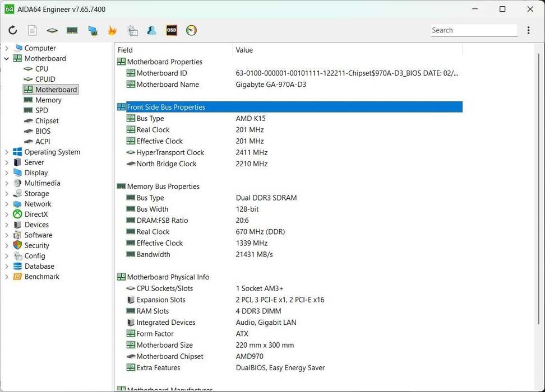The height and width of the screenshot is (392, 545).
Task: Select SPD in the sidebar tree
Action: tap(41, 110)
